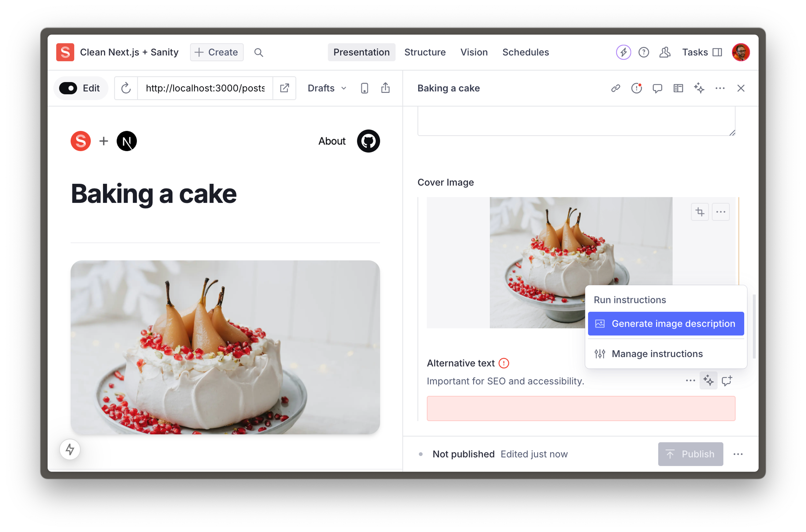
Task: Refresh the preview iframe
Action: click(x=126, y=88)
